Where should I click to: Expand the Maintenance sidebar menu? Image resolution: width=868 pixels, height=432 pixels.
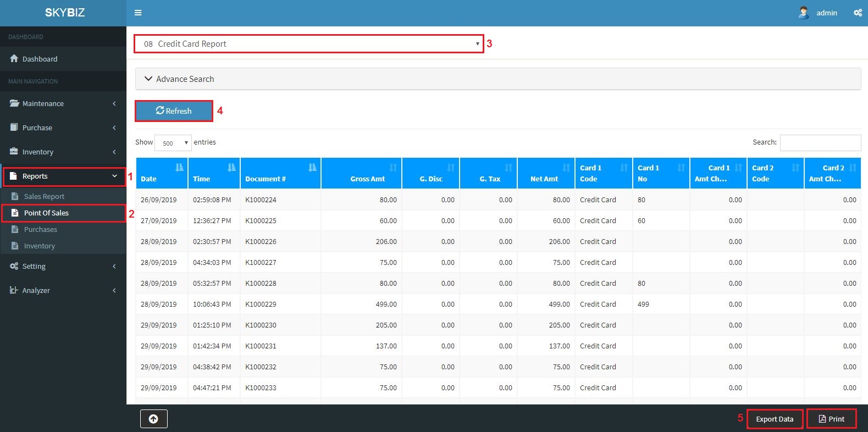(x=63, y=103)
